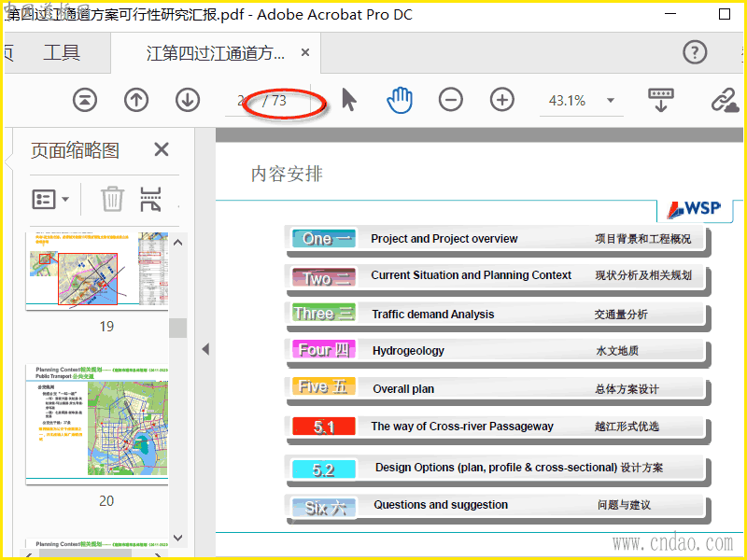The width and height of the screenshot is (747, 560).
Task: Jump to first page icon
Action: click(85, 101)
